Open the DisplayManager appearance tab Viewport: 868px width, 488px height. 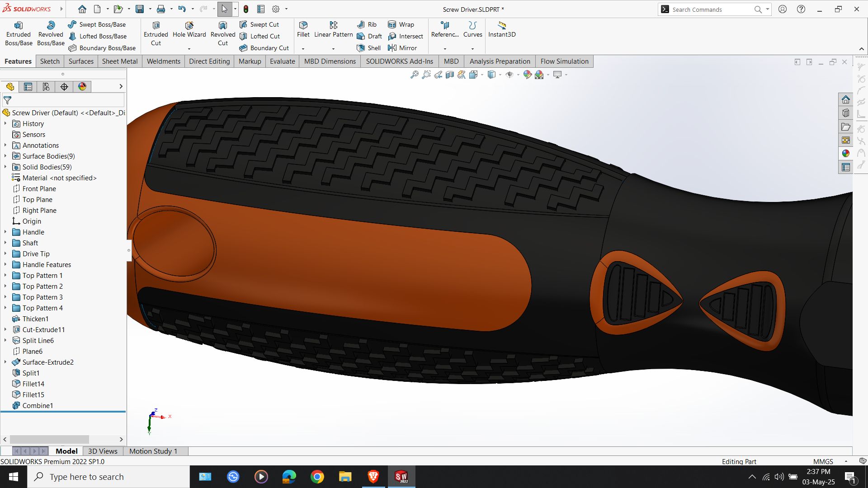pos(82,87)
